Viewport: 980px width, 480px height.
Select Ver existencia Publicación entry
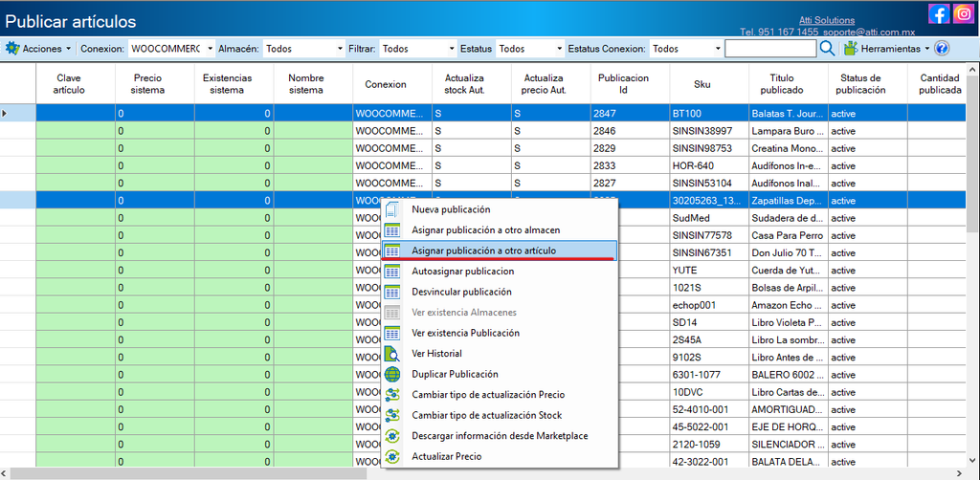[x=500, y=334]
